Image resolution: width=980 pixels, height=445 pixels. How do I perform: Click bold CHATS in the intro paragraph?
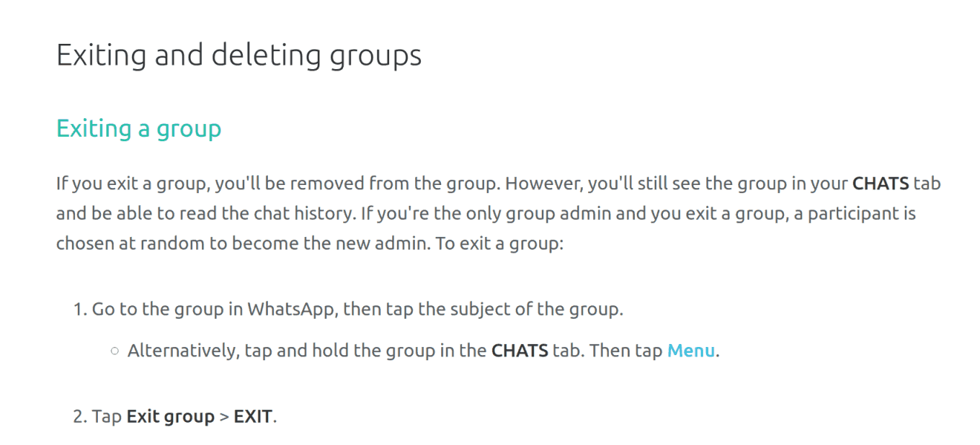(x=881, y=183)
